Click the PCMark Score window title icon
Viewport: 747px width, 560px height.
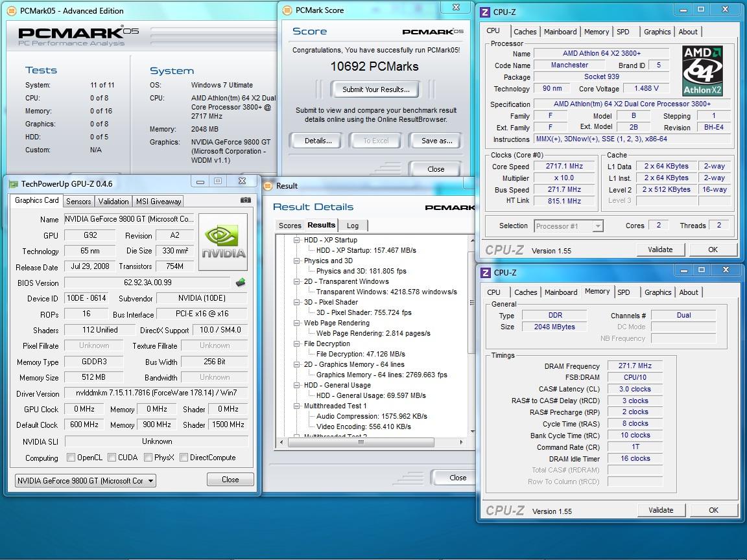[x=287, y=10]
